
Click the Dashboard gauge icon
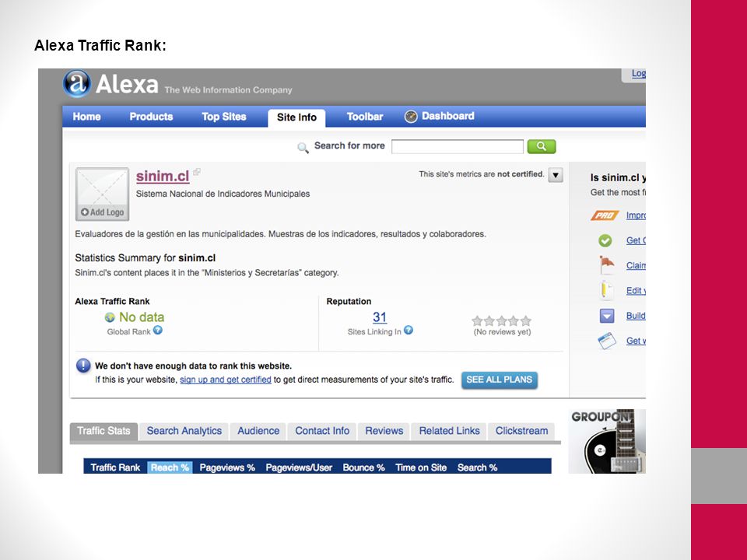click(411, 117)
